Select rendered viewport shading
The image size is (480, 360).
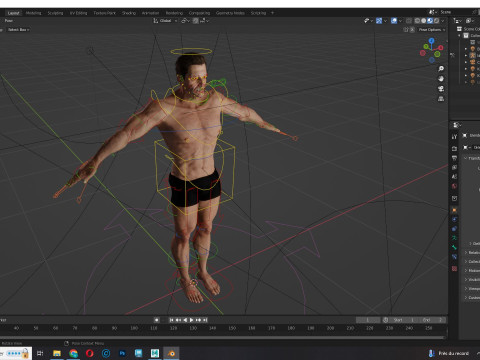pyautogui.click(x=436, y=21)
